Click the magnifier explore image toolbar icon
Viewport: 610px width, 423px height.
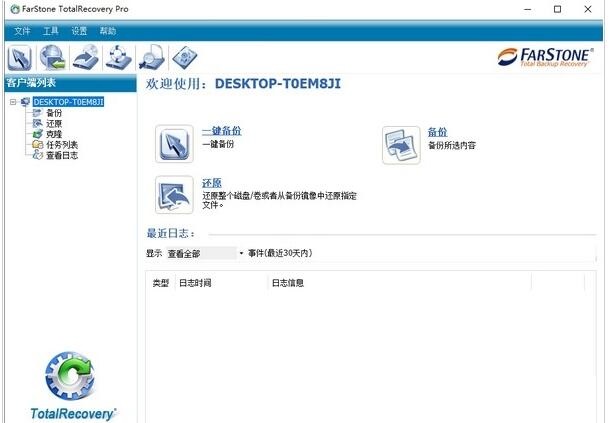pos(152,58)
